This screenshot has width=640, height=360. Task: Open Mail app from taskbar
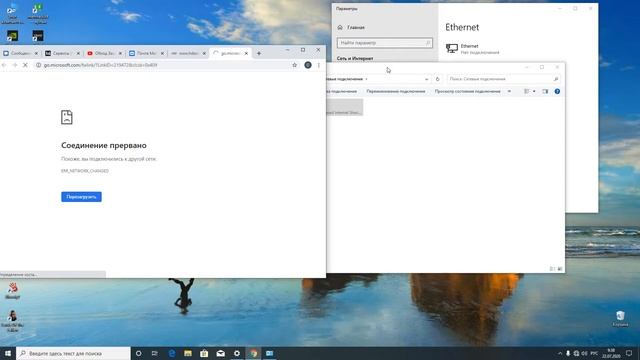click(220, 353)
